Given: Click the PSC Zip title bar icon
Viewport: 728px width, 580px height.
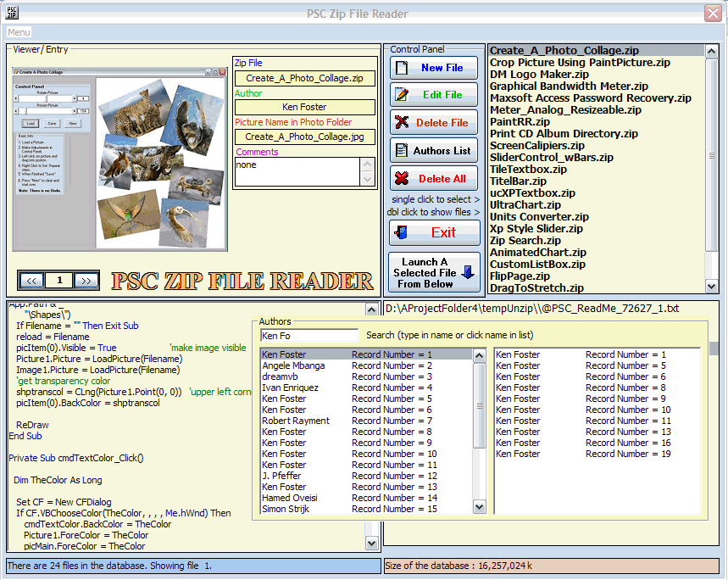Looking at the screenshot, I should [13, 13].
